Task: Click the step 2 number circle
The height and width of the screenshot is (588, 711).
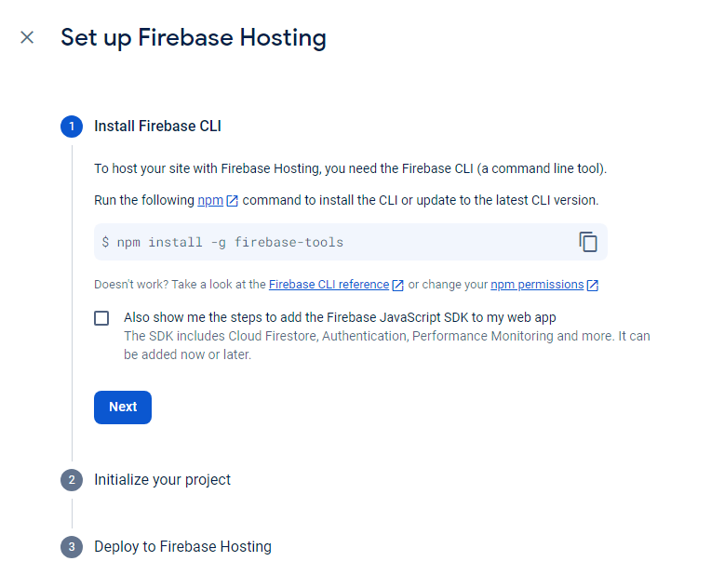Action: coord(72,480)
